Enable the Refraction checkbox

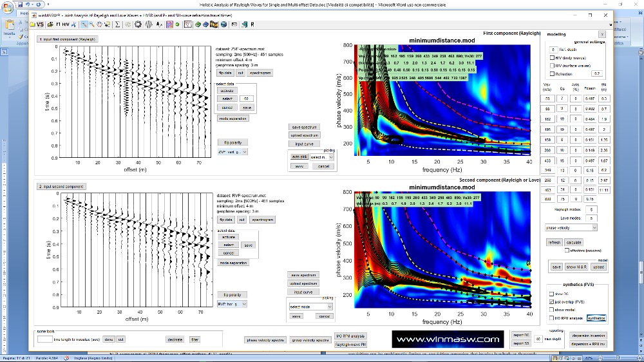click(552, 74)
